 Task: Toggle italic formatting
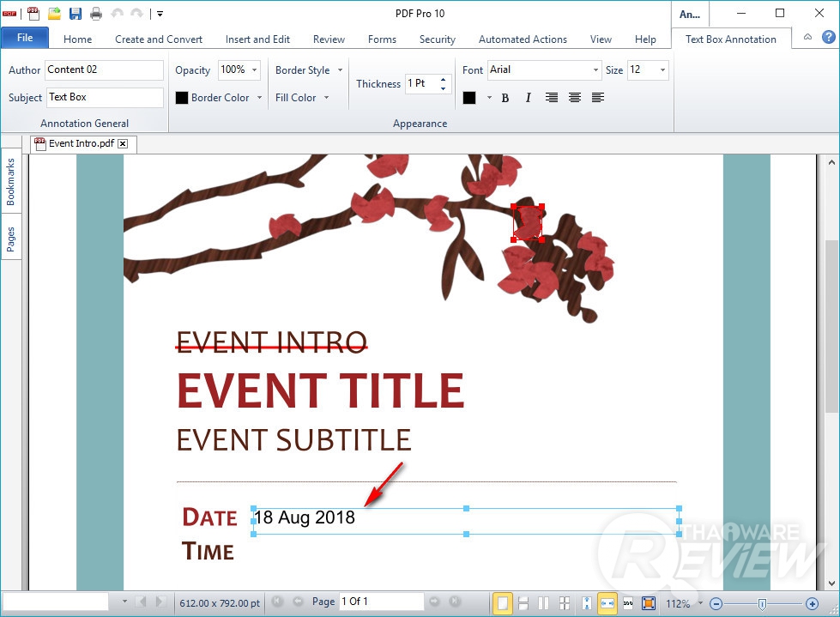[528, 98]
